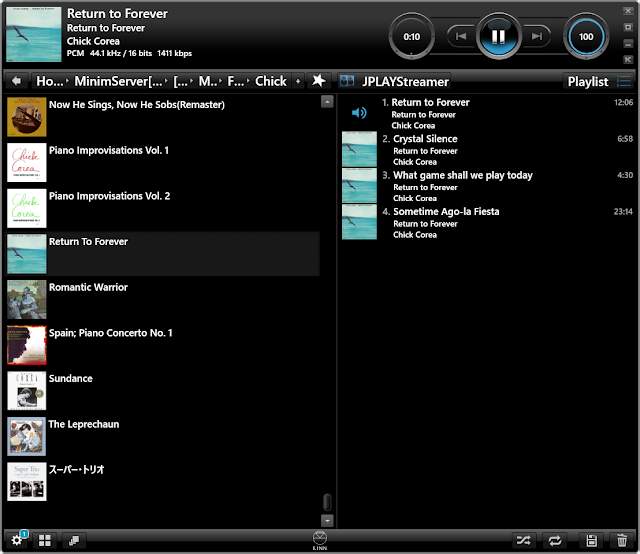Open the スーパー・トリオ album
640x554 pixels.
pos(162,482)
